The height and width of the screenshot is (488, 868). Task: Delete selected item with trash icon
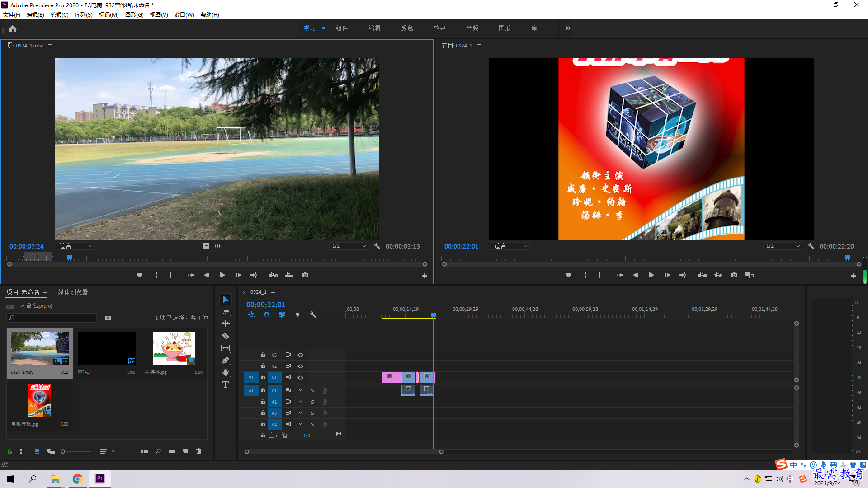[x=198, y=451]
